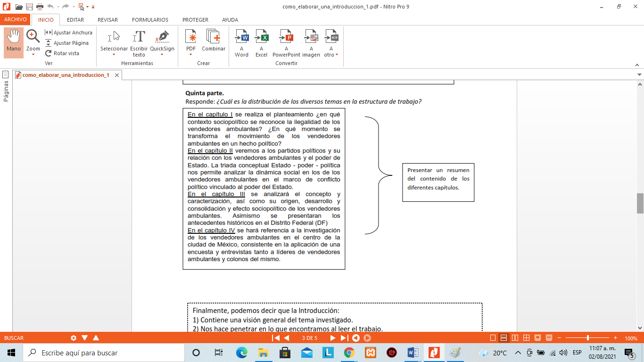Enable continuous facing view mode

pos(526,338)
